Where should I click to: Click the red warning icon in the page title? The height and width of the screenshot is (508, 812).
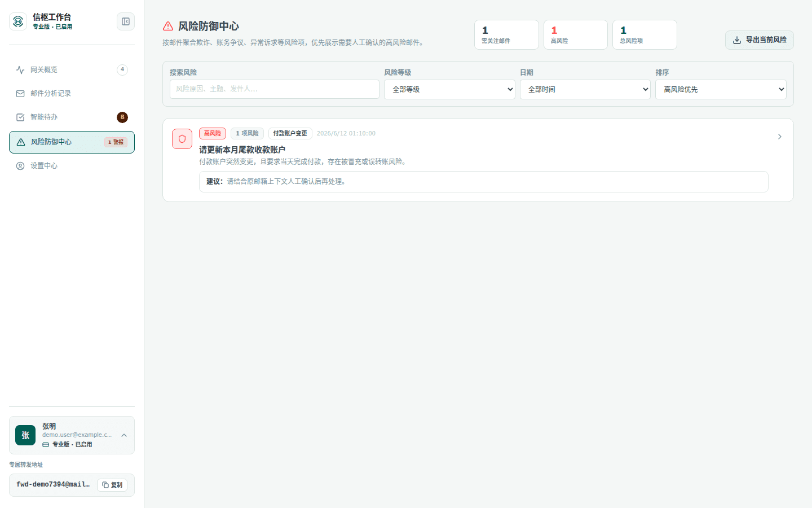[x=168, y=26]
